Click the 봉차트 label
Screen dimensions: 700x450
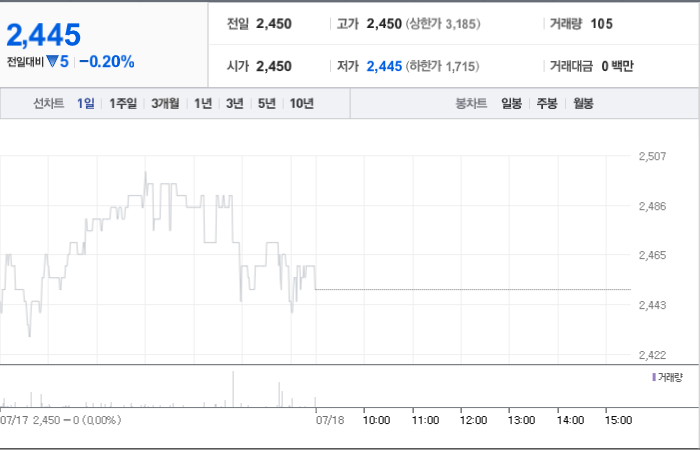coord(471,104)
